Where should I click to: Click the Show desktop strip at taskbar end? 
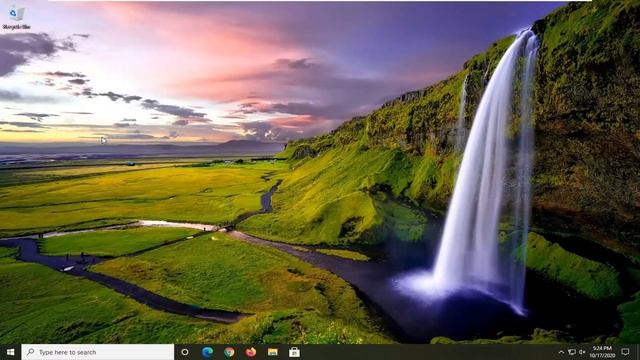[x=638, y=352]
